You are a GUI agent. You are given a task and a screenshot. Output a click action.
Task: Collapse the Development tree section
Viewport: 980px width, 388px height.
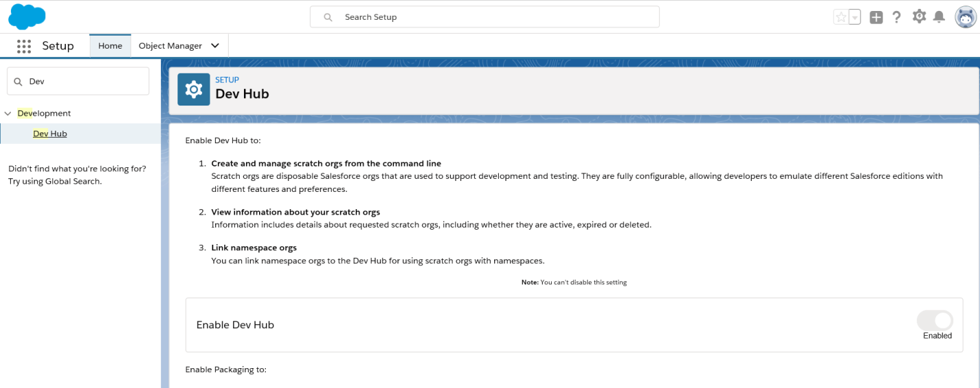[x=8, y=114]
